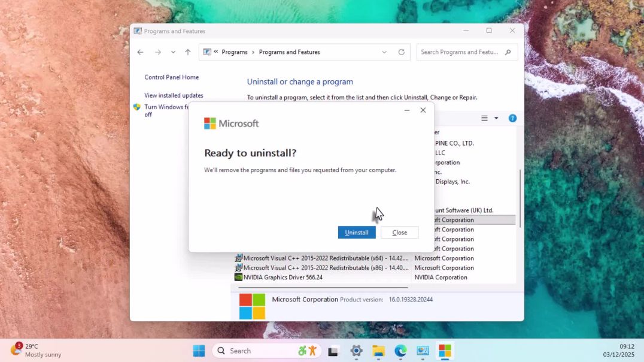Image resolution: width=644 pixels, height=362 pixels.
Task: Open the recent locations chevron
Action: coord(173,52)
